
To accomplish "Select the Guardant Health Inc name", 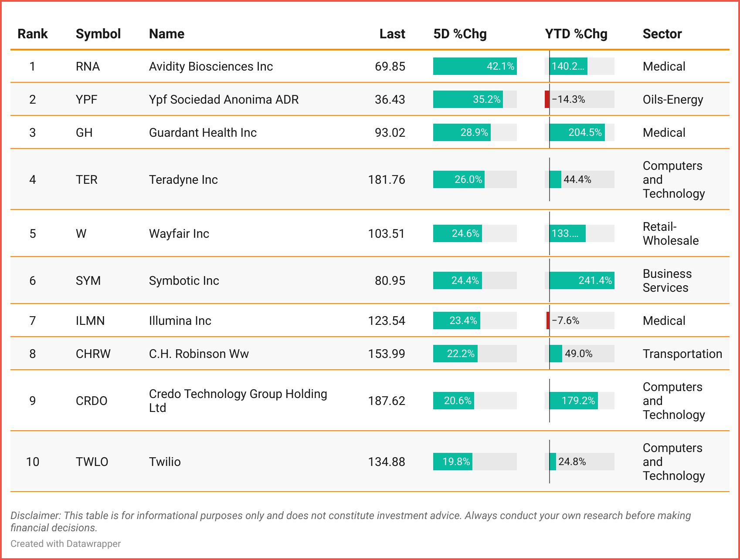I will pos(203,133).
